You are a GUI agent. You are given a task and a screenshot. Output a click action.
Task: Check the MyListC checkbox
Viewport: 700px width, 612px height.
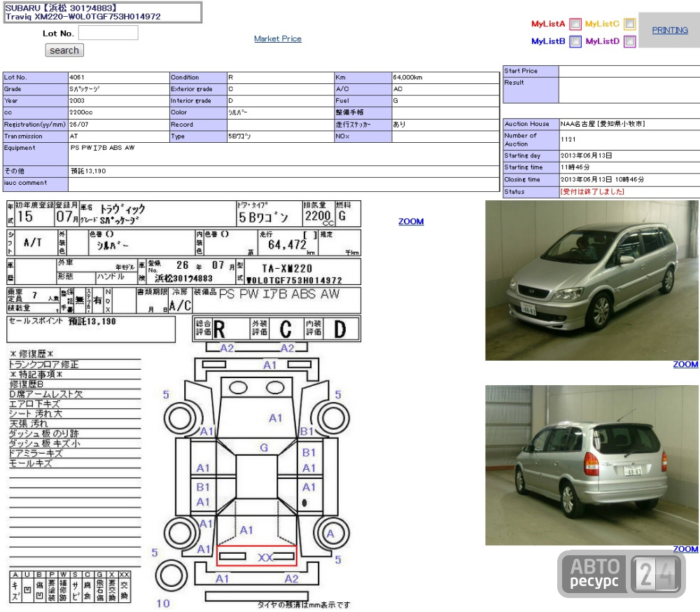click(629, 24)
